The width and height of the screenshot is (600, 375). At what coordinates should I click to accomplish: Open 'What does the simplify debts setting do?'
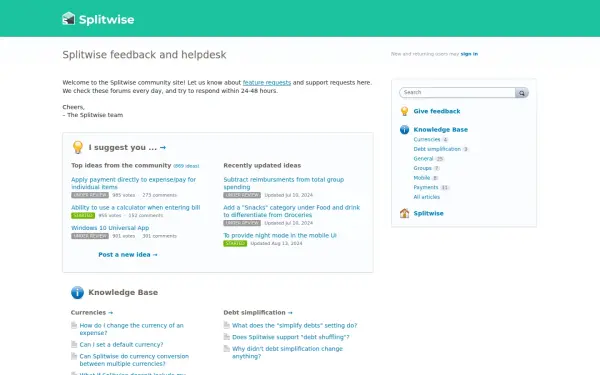294,325
